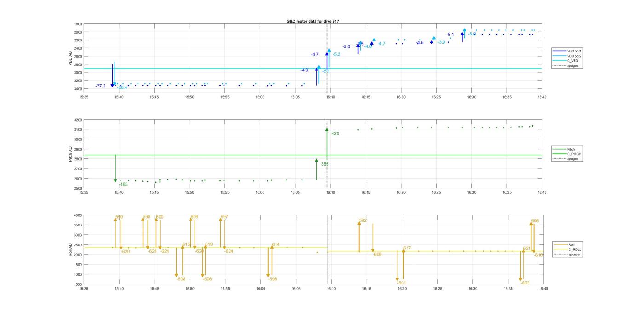This screenshot has height=319, width=644.
Task: Click the '15:35' tick under the VBD plot
Action: [x=84, y=97]
